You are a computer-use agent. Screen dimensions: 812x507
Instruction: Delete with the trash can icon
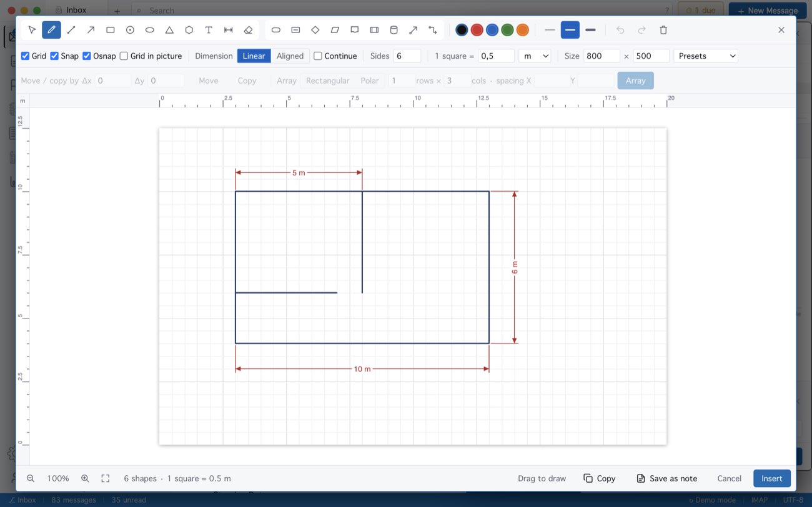point(663,30)
